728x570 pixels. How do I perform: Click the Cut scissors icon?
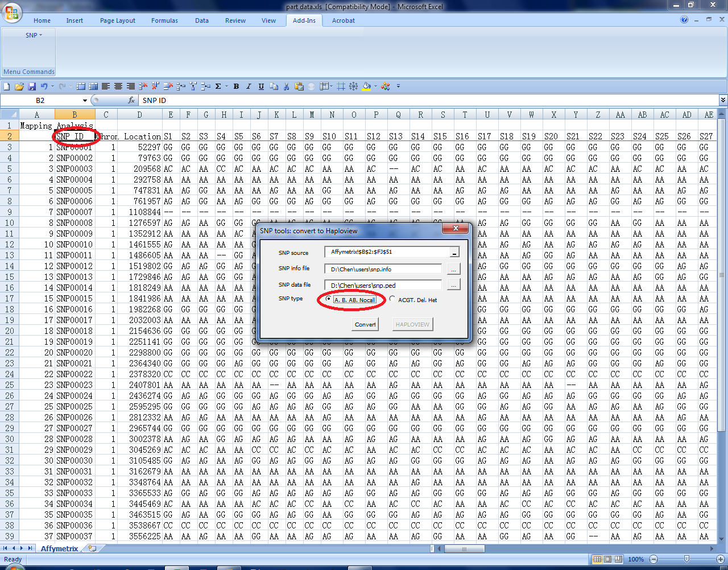click(286, 86)
